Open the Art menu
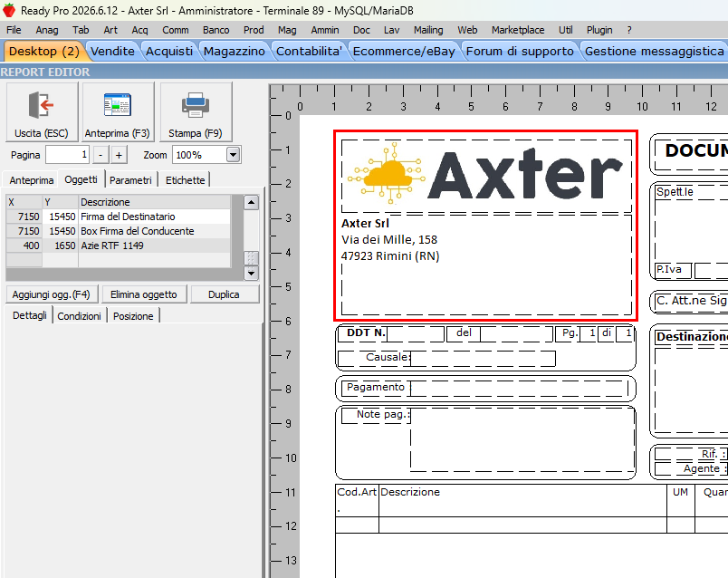 pos(110,30)
